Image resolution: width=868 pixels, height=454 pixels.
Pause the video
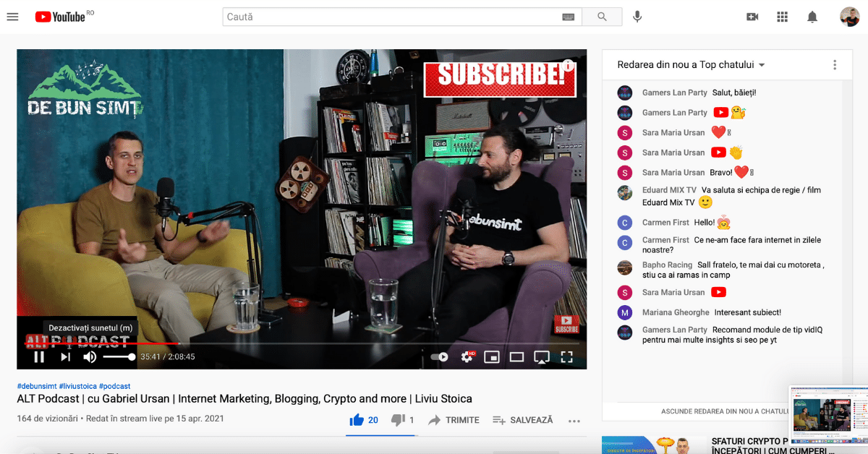click(39, 356)
